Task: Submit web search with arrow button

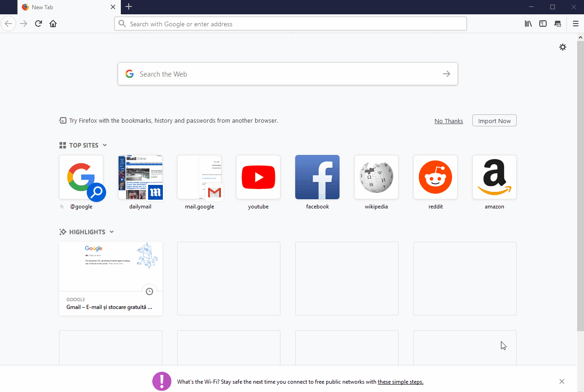Action: point(446,74)
